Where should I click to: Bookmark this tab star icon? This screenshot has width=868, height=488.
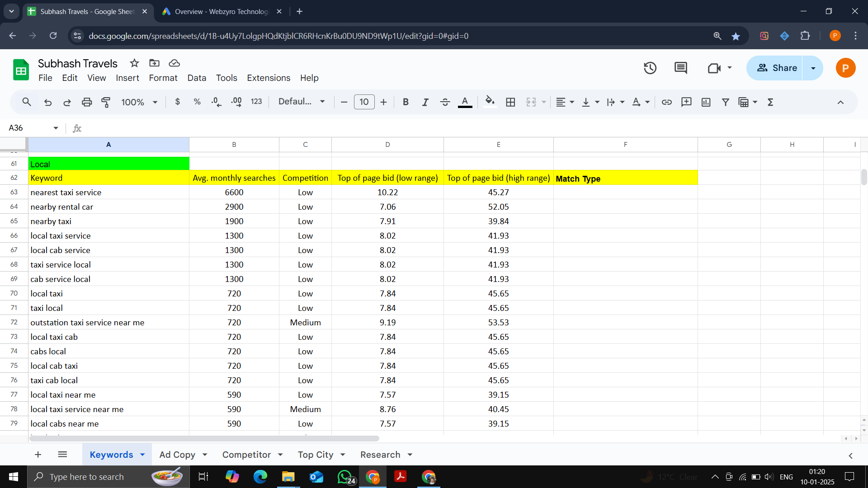click(736, 36)
